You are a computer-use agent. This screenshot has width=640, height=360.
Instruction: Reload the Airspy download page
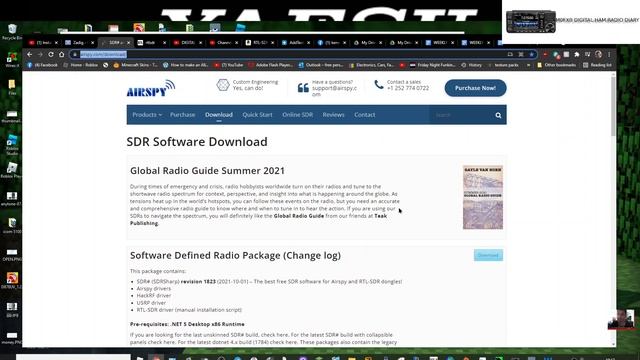pyautogui.click(x=51, y=54)
